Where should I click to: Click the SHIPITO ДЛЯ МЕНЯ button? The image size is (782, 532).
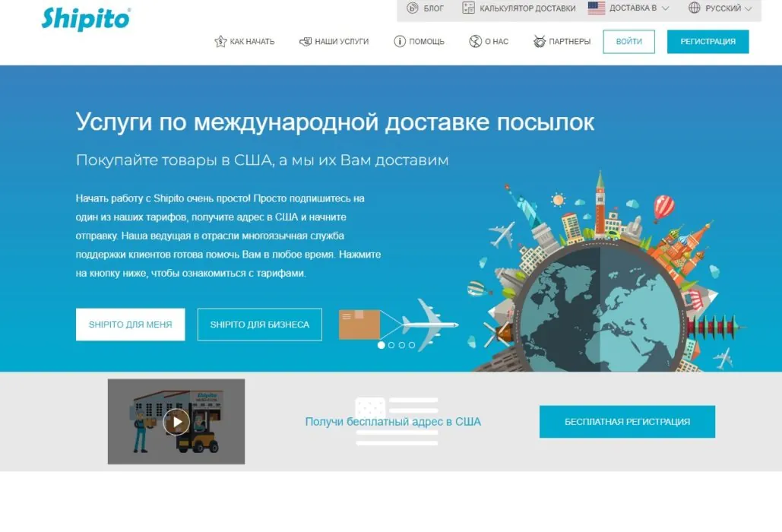tap(130, 324)
